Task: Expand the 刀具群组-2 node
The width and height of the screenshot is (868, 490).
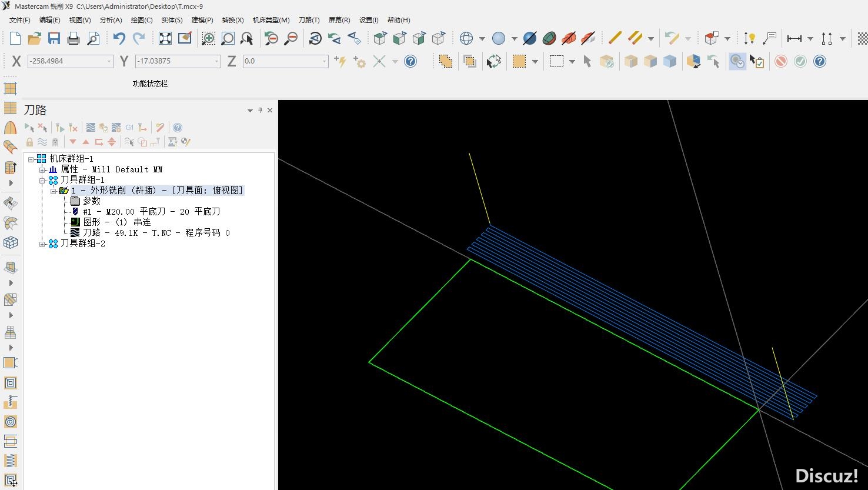Action: pyautogui.click(x=42, y=244)
